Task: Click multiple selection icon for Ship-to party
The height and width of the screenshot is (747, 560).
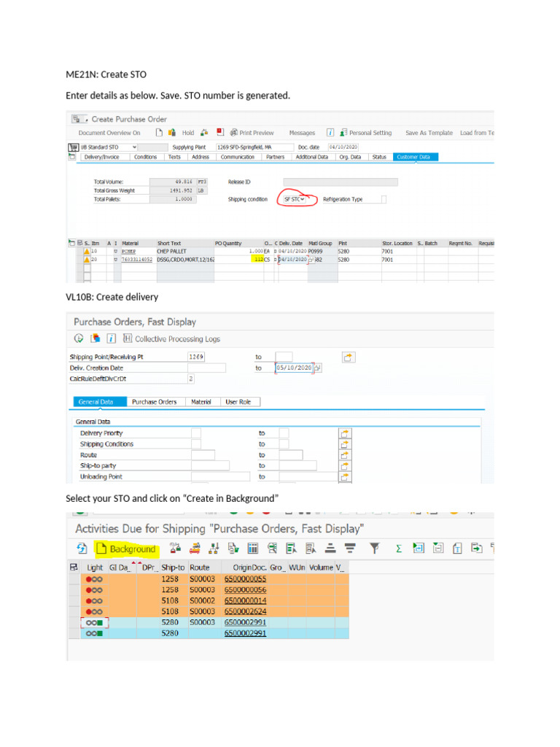Action: coord(345,465)
